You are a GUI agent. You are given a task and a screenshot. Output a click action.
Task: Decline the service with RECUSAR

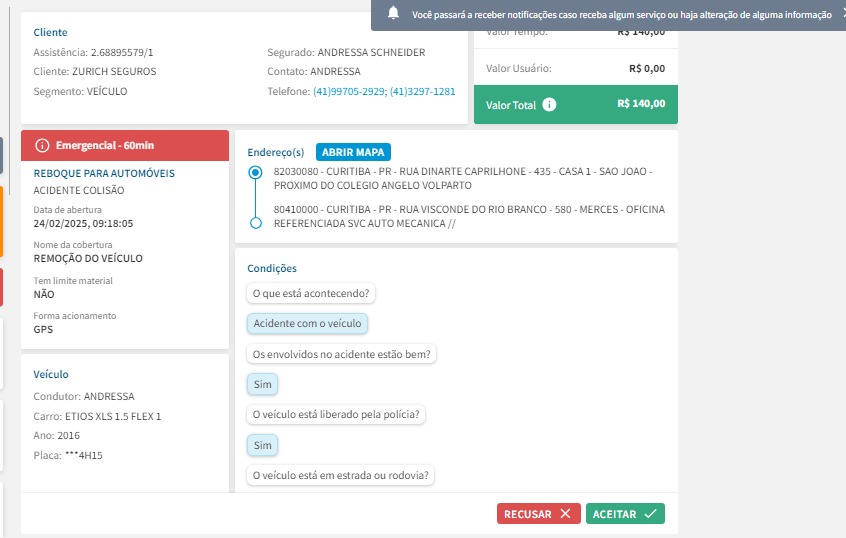click(538, 514)
